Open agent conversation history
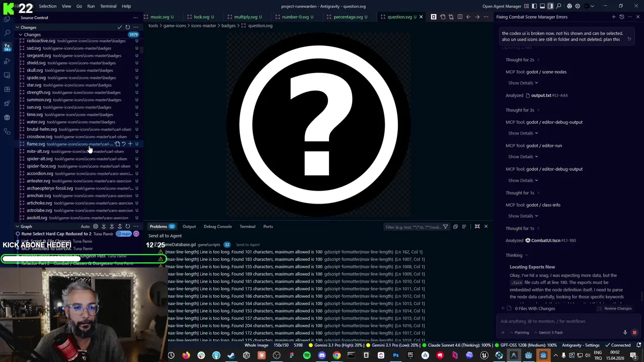The width and height of the screenshot is (644, 362). pos(621,17)
